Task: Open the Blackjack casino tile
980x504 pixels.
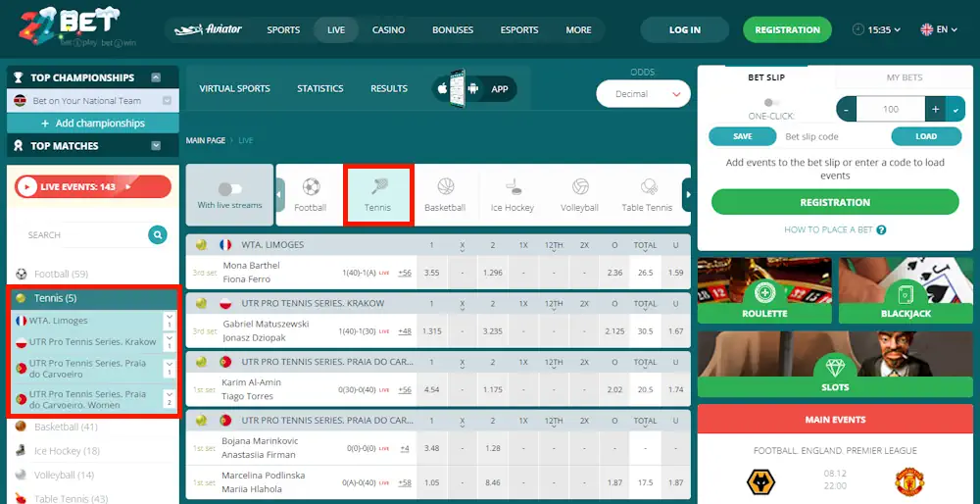Action: coord(905,291)
